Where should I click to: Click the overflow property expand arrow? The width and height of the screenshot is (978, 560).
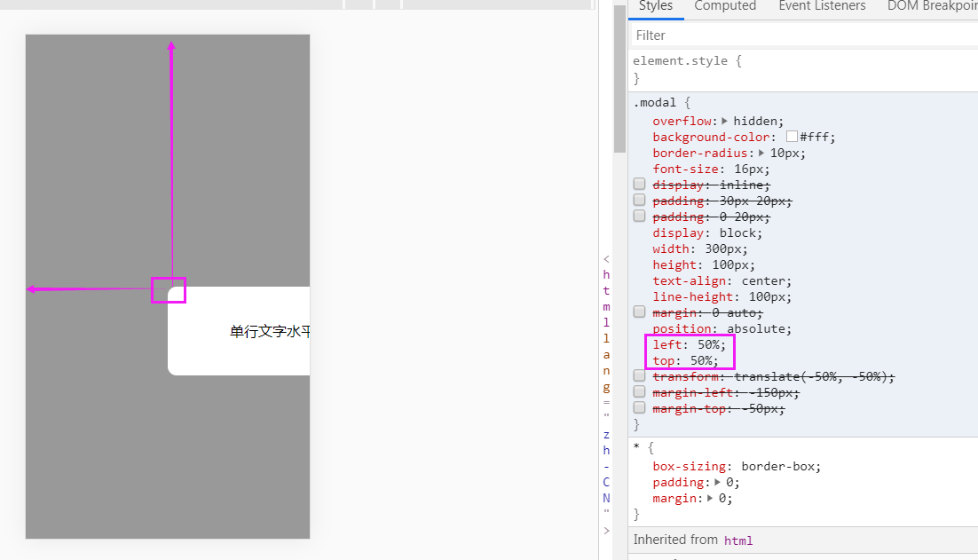pos(725,120)
